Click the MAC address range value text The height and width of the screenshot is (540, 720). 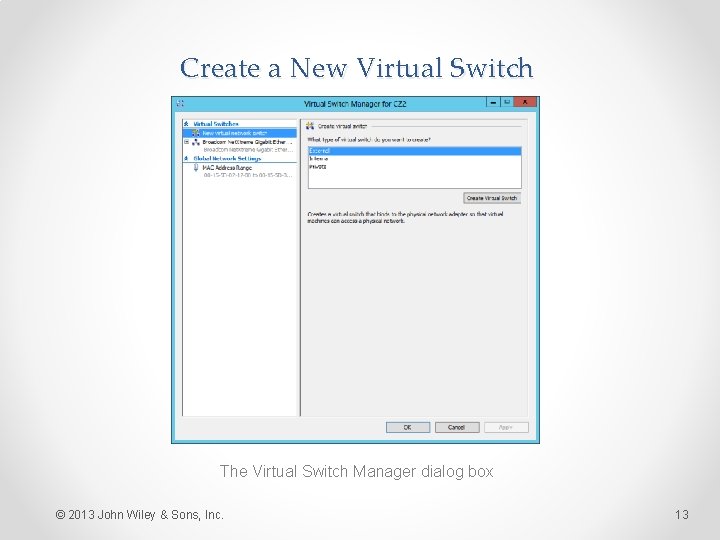click(x=248, y=175)
